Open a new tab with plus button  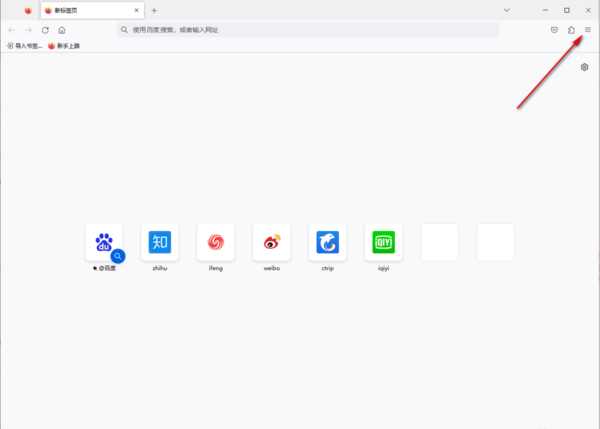[154, 10]
